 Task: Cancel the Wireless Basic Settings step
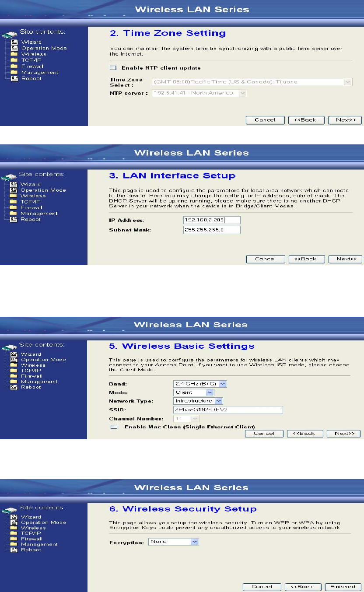tap(264, 434)
